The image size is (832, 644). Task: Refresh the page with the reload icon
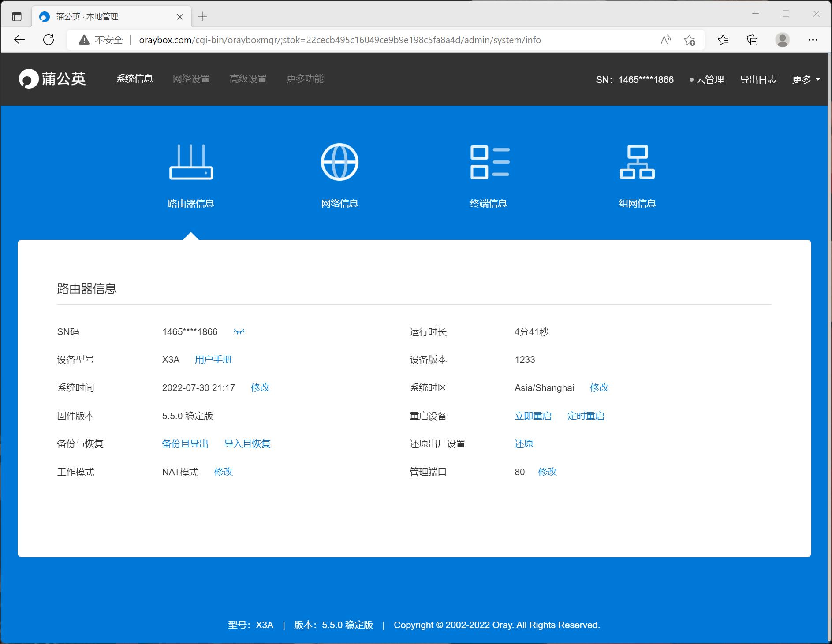pyautogui.click(x=49, y=40)
